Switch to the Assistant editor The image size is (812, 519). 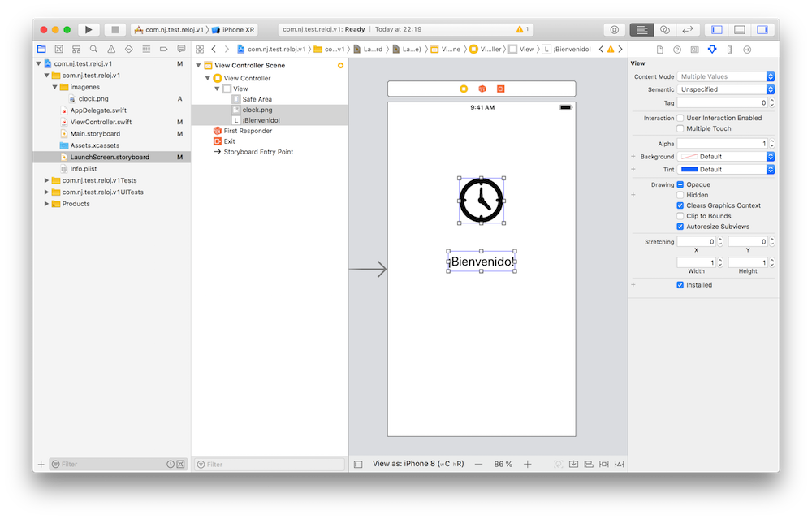coord(664,29)
